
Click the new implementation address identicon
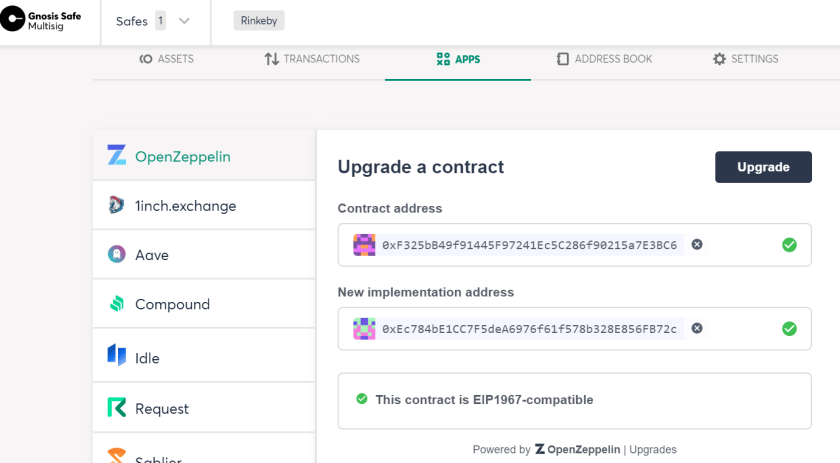pos(364,329)
